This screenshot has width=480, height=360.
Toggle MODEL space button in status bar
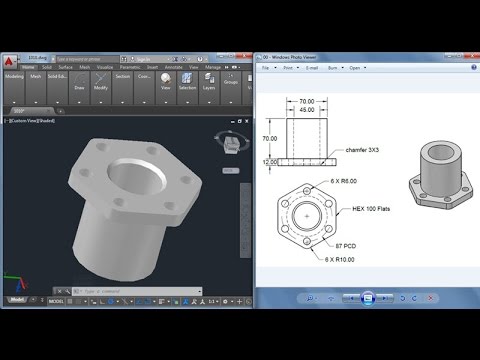click(x=56, y=302)
